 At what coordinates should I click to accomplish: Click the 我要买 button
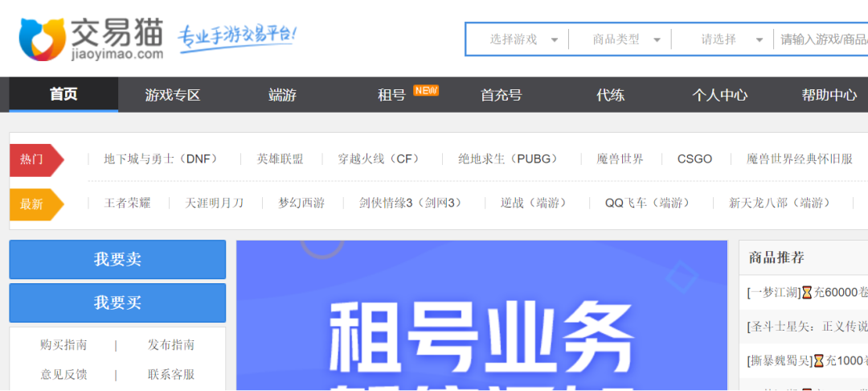[x=117, y=303]
